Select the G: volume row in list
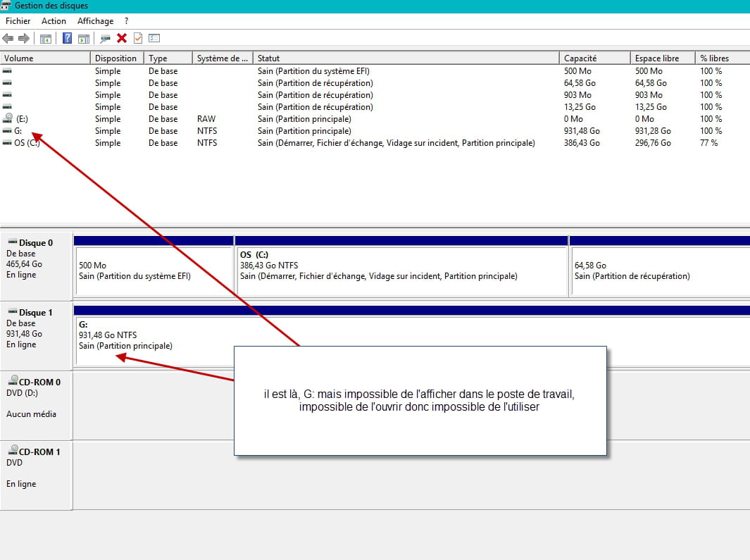750x560 pixels. 375,131
